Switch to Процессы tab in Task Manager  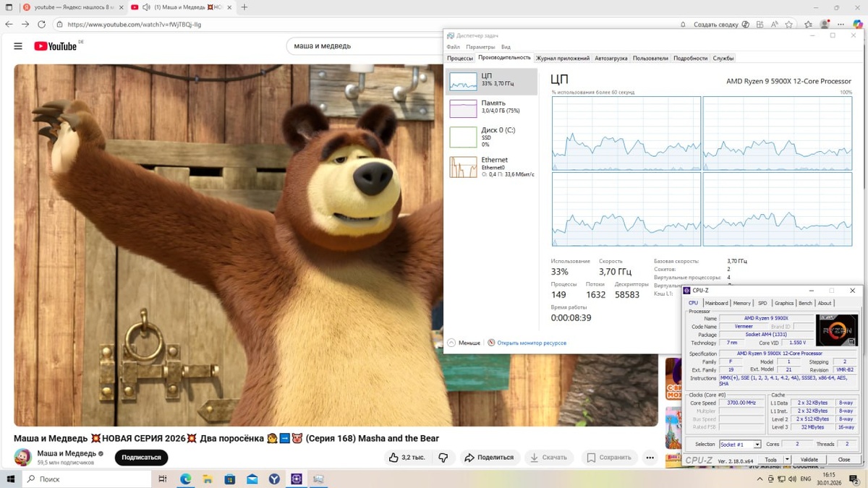460,58
